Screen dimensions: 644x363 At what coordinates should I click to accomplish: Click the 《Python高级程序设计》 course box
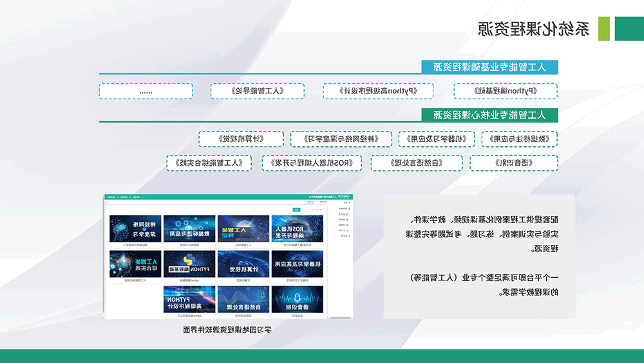378,91
